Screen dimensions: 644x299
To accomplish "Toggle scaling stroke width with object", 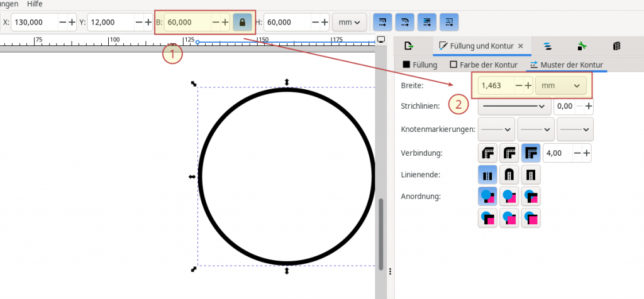I will pos(382,22).
